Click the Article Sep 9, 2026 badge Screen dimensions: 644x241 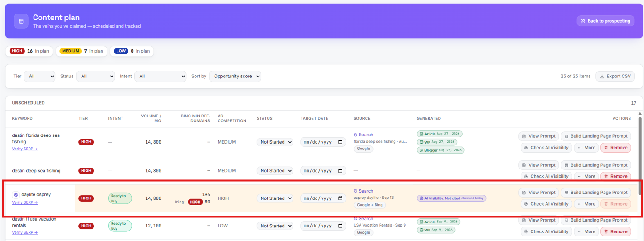(438, 222)
